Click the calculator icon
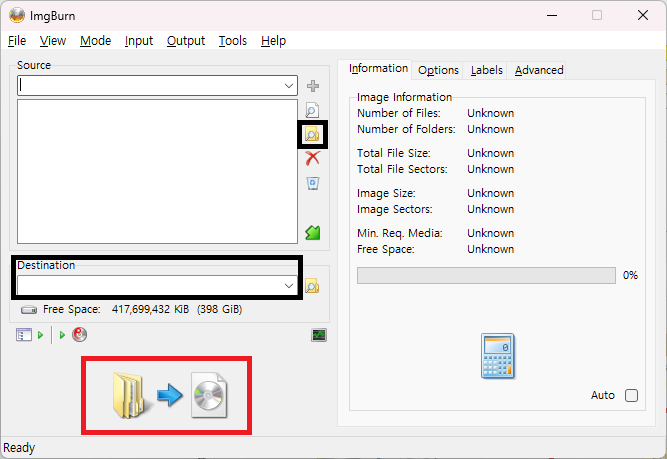Image resolution: width=667 pixels, height=459 pixels. pyautogui.click(x=498, y=356)
